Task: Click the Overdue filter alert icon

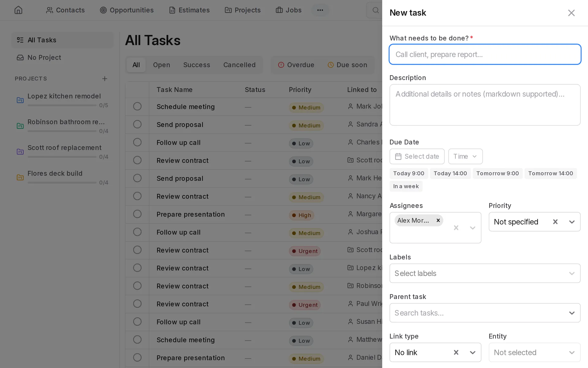Action: coord(281,65)
